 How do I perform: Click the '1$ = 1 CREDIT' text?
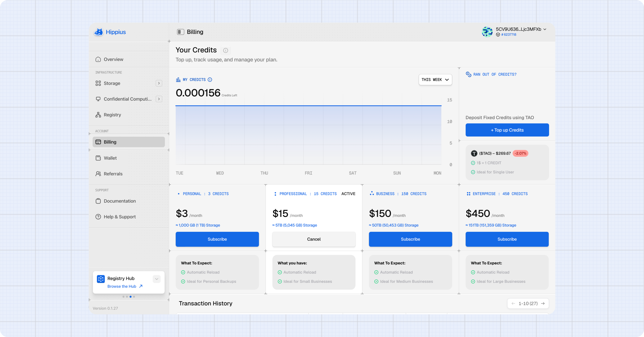point(489,163)
